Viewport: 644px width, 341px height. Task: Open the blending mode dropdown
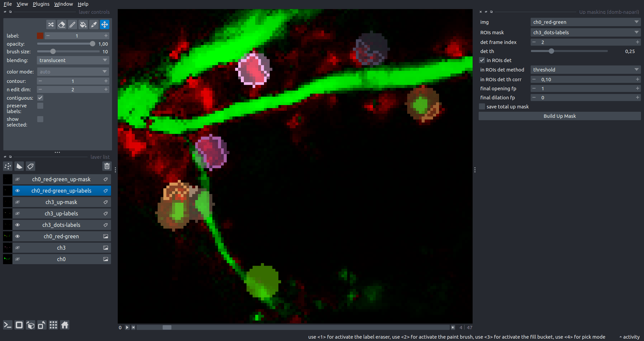tap(73, 60)
